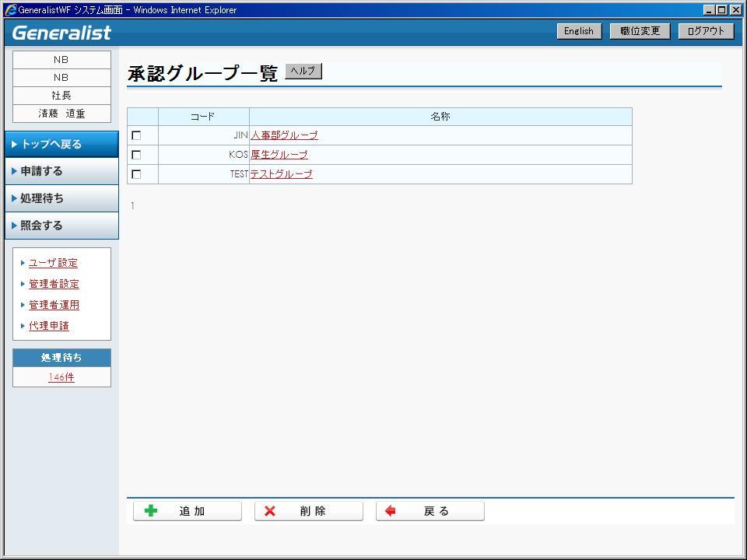Click the 戻る button with red arrow

(430, 511)
